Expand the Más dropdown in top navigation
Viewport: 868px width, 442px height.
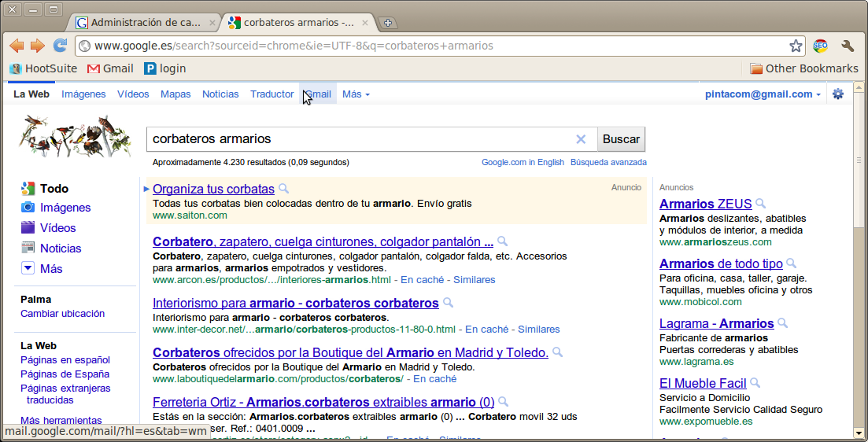tap(356, 94)
